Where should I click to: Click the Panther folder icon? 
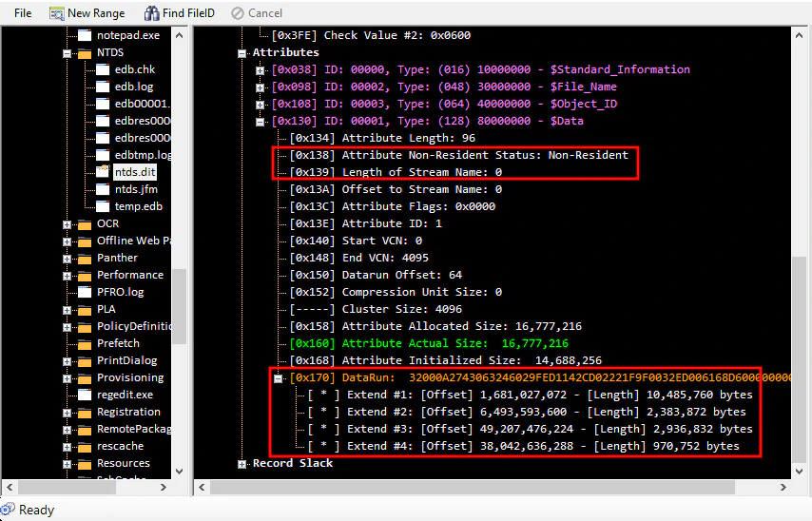tap(85, 258)
